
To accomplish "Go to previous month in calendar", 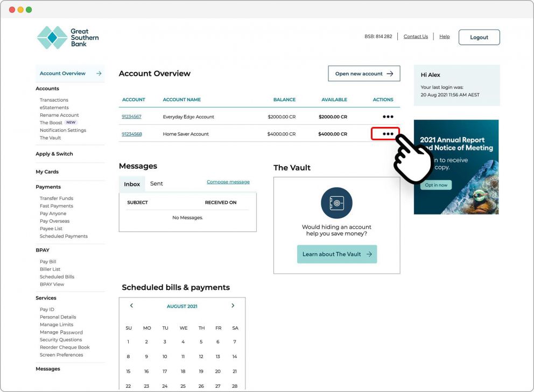I will 131,305.
